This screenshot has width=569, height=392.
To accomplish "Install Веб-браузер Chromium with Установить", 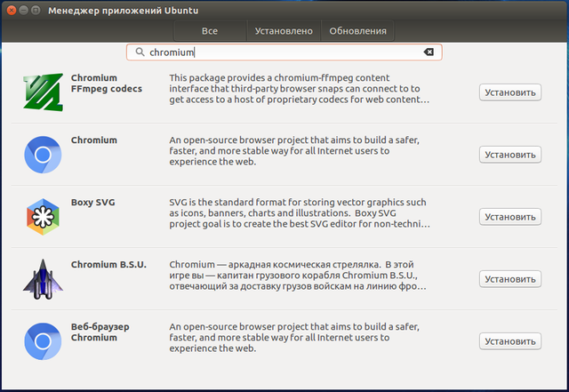I will (510, 341).
